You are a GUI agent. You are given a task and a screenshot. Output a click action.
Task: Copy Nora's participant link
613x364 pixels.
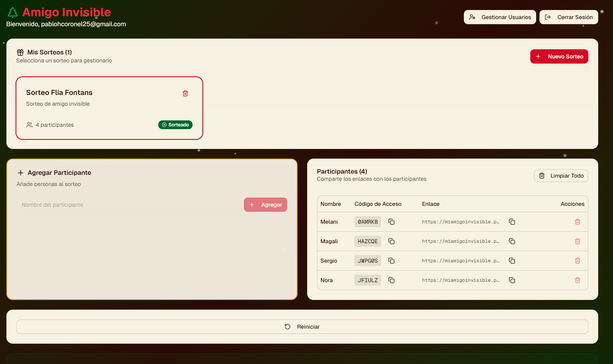point(512,280)
